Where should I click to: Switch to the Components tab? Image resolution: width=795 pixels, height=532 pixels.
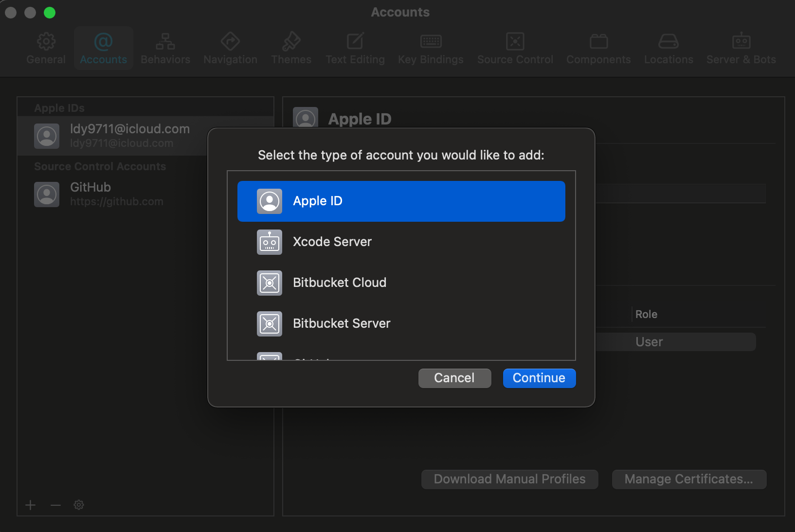click(598, 49)
